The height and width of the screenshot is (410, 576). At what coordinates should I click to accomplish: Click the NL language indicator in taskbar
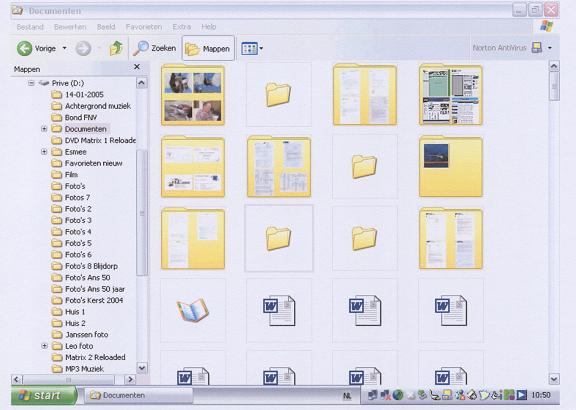tap(347, 396)
